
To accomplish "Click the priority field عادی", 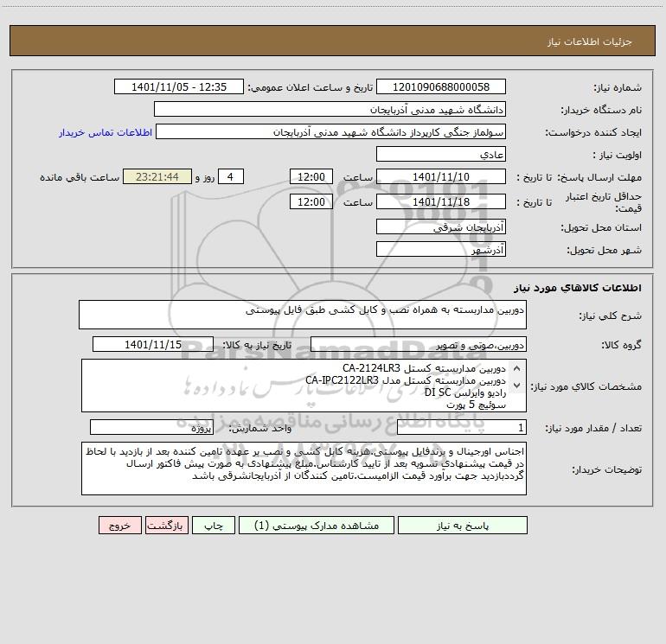I will pos(441,155).
